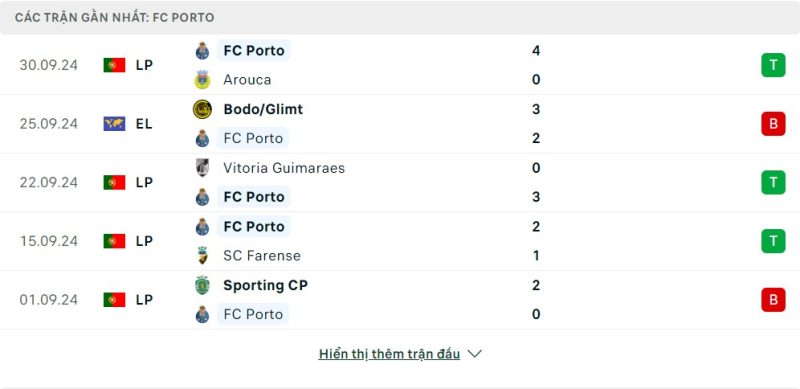This screenshot has height=389, width=800.
Task: Click the Europa League world flag icon
Action: 114,124
